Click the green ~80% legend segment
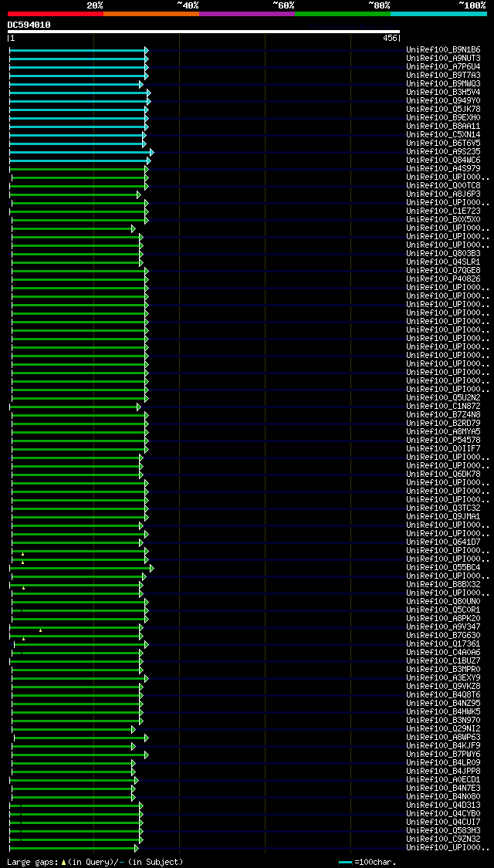The height and width of the screenshot is (868, 494). click(x=343, y=13)
